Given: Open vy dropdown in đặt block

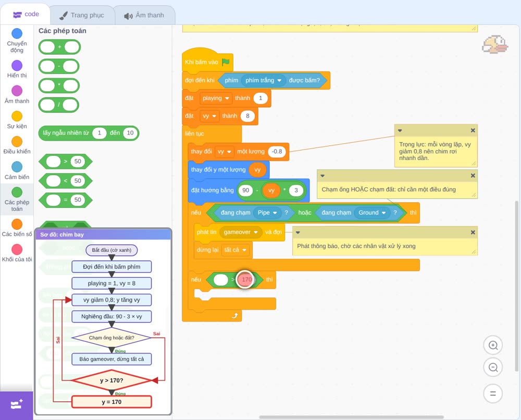Looking at the screenshot, I should tap(209, 116).
